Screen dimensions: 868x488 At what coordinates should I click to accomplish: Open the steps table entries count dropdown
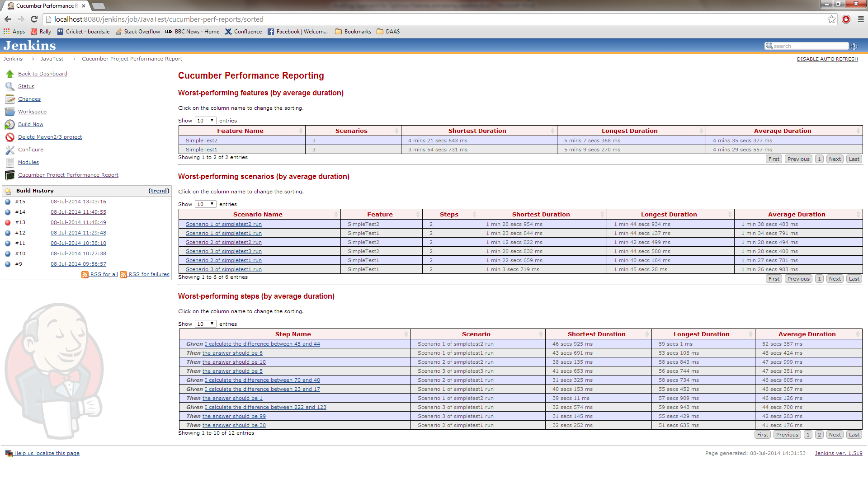(205, 324)
